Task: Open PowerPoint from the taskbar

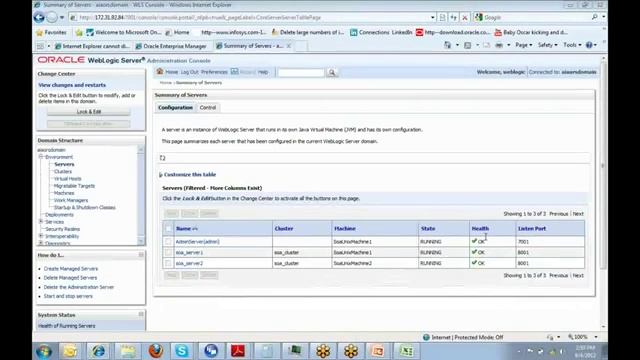Action: [x=378, y=351]
